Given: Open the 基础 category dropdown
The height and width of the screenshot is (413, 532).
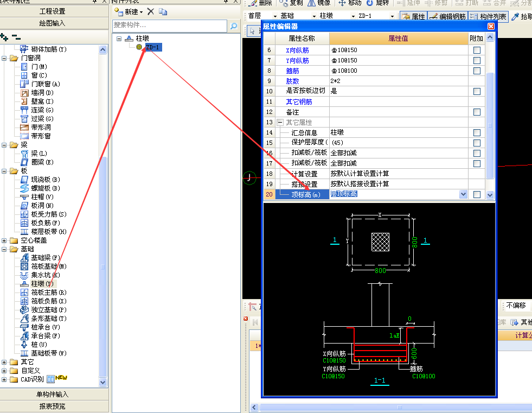Looking at the screenshot, I should 314,16.
